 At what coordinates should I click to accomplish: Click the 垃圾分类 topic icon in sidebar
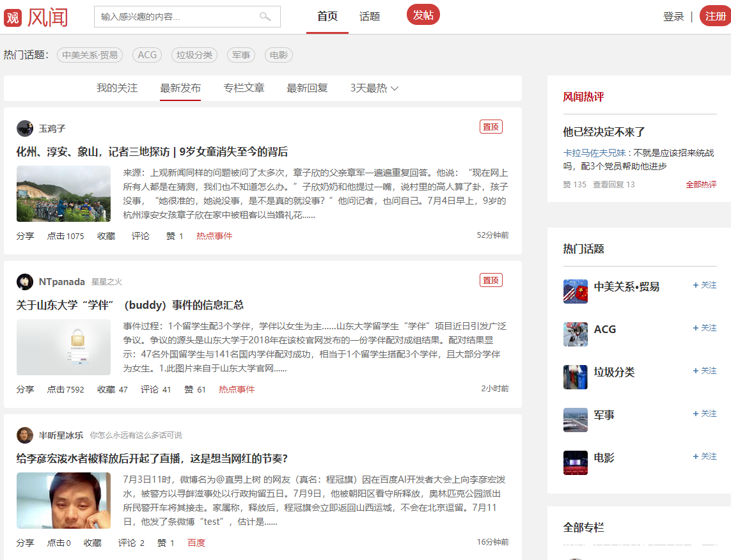pyautogui.click(x=575, y=377)
